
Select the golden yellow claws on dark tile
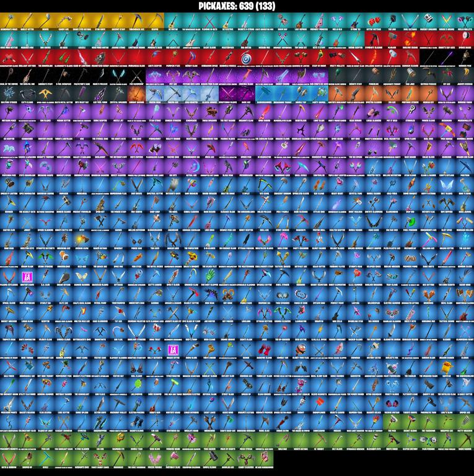pyautogui.click(x=45, y=95)
